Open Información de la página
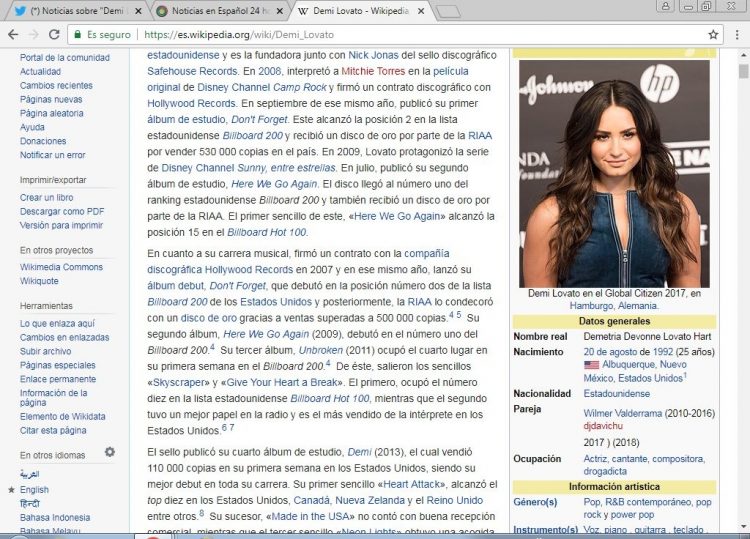 [54, 397]
